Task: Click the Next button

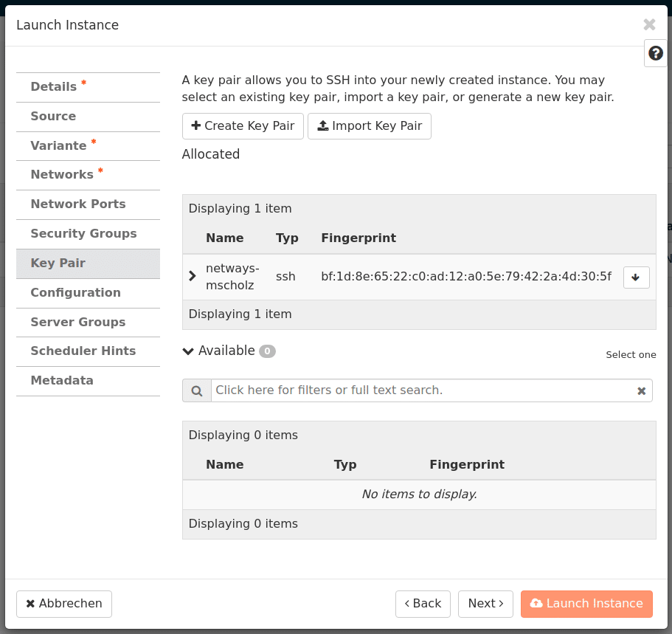Action: pos(485,604)
